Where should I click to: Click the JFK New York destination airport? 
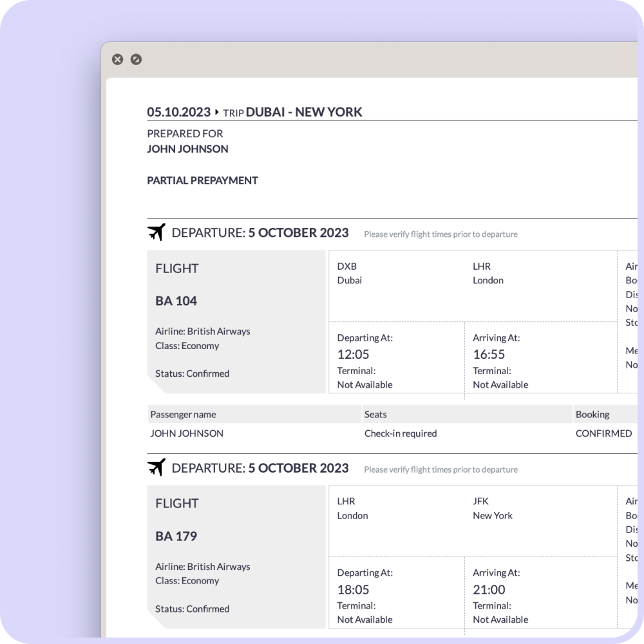click(493, 508)
